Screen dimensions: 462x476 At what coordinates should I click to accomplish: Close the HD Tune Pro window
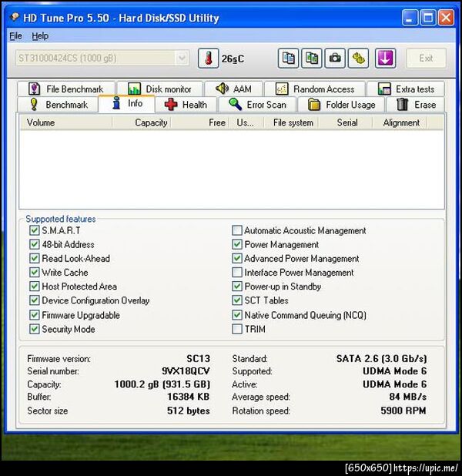click(x=447, y=17)
